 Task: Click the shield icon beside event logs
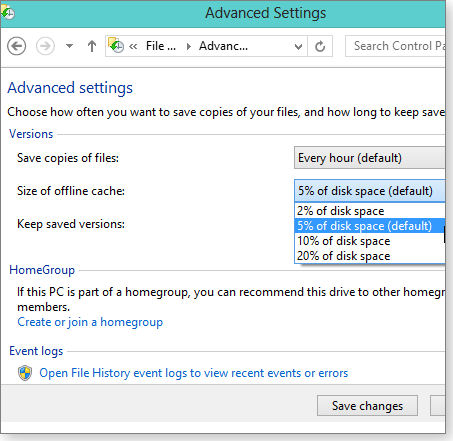(x=25, y=373)
